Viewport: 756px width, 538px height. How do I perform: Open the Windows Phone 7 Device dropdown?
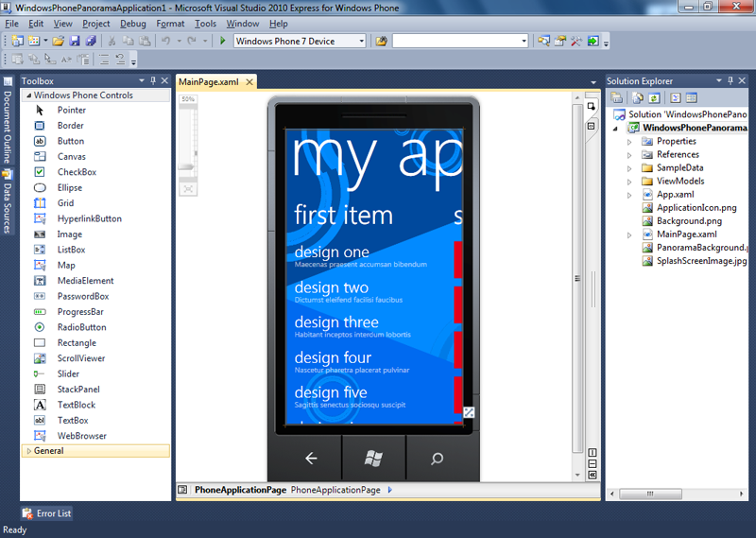361,42
